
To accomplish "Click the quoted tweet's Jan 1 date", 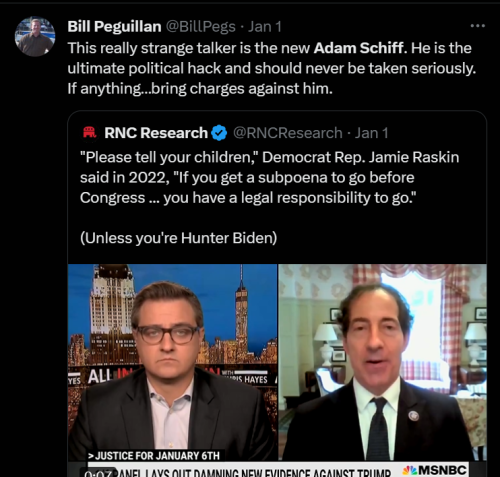I will click(371, 133).
